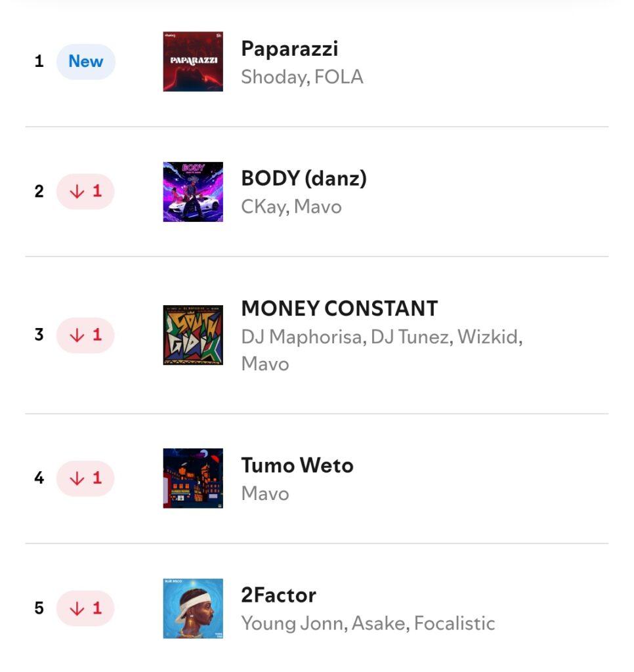Click the down-one badge beside Tumo Weto
Image resolution: width=634 pixels, height=672 pixels.
click(x=86, y=478)
